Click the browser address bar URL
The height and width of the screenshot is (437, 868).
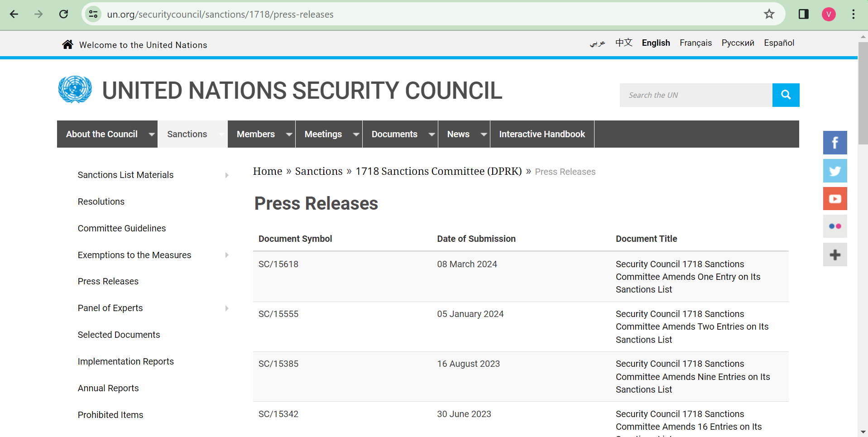[x=220, y=14]
